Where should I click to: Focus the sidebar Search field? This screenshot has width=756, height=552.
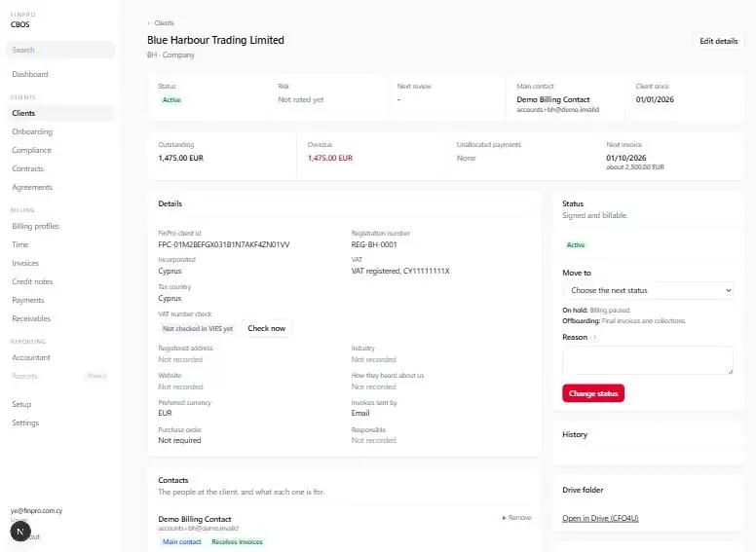(60, 50)
